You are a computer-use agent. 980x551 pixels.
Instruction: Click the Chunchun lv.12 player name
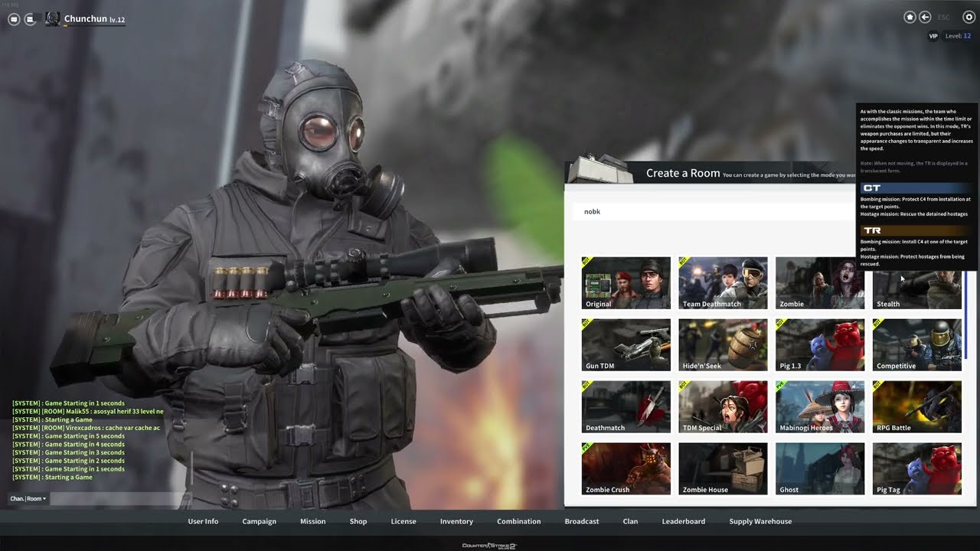click(95, 19)
